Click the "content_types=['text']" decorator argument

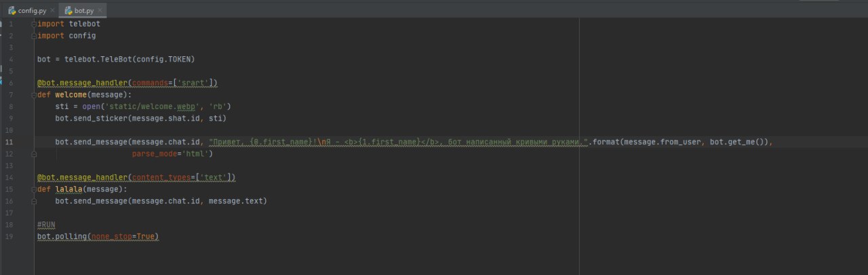tap(182, 177)
